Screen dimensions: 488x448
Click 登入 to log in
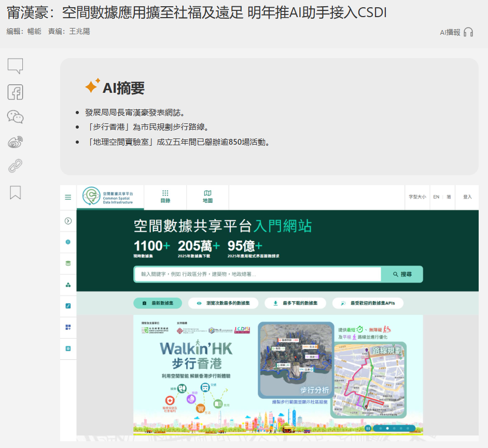pyautogui.click(x=467, y=197)
